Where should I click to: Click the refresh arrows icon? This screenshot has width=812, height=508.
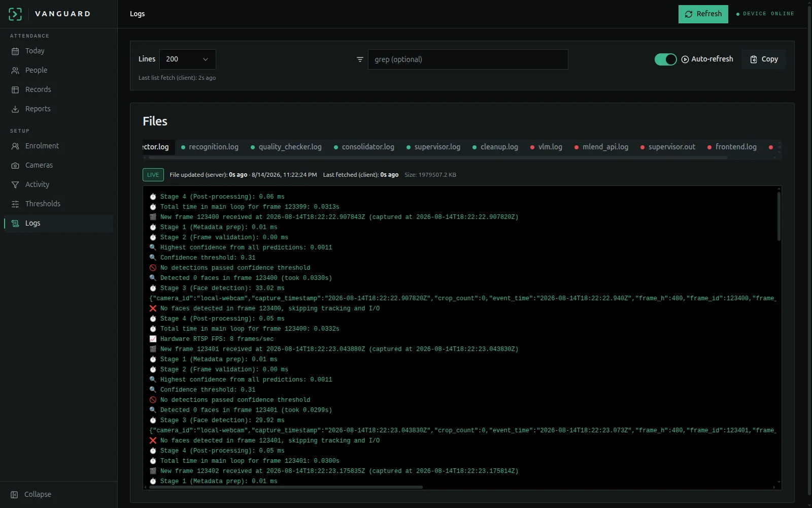pyautogui.click(x=689, y=14)
